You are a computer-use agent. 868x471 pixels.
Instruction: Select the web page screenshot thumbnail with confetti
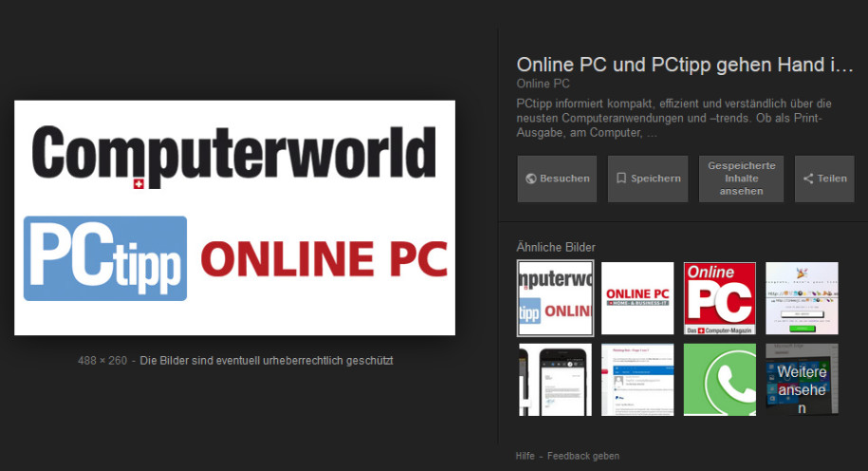(x=802, y=298)
